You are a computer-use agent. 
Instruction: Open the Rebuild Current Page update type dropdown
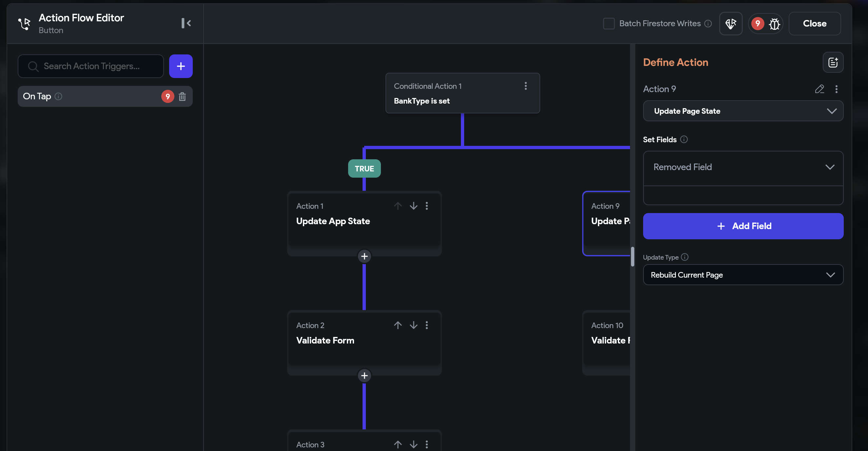point(743,275)
